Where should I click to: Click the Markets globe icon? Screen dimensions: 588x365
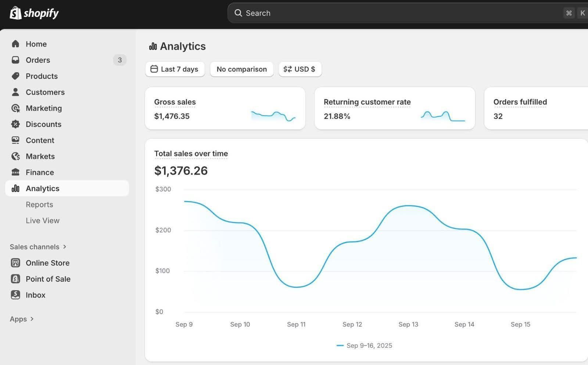click(x=15, y=156)
